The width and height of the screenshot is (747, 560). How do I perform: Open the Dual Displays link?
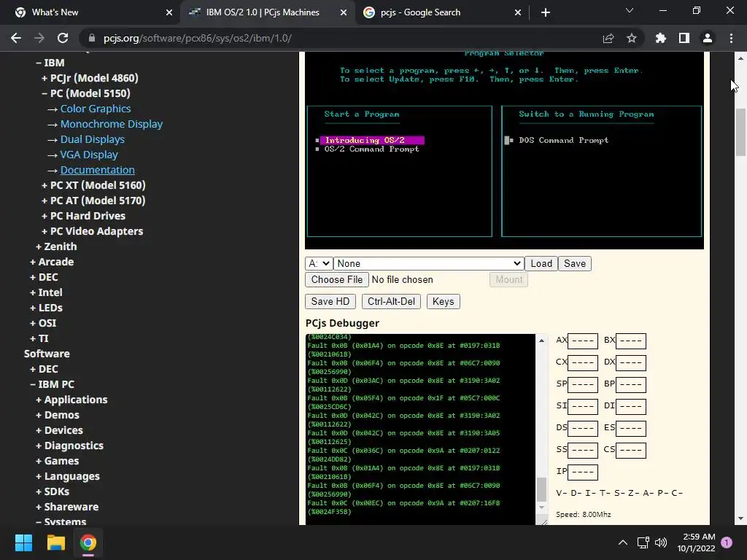pyautogui.click(x=93, y=139)
